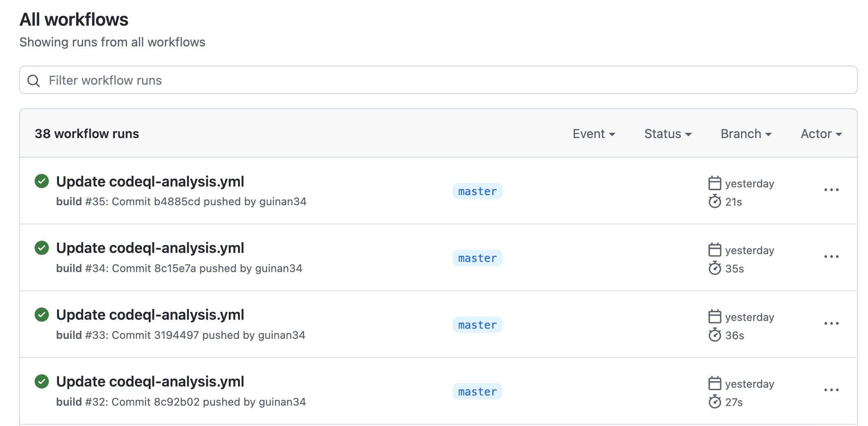Viewport: 868px width, 426px height.
Task: Click the guinan34 author name on build #32
Action: (282, 402)
